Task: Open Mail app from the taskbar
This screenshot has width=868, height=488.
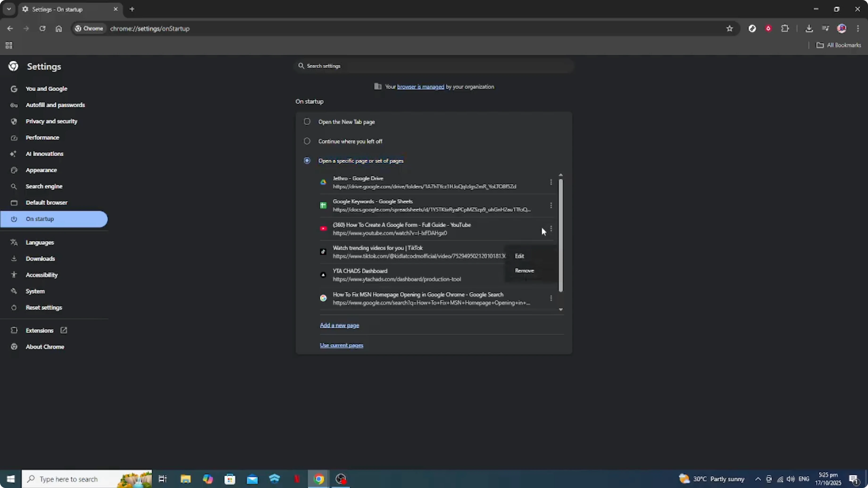Action: 252,479
